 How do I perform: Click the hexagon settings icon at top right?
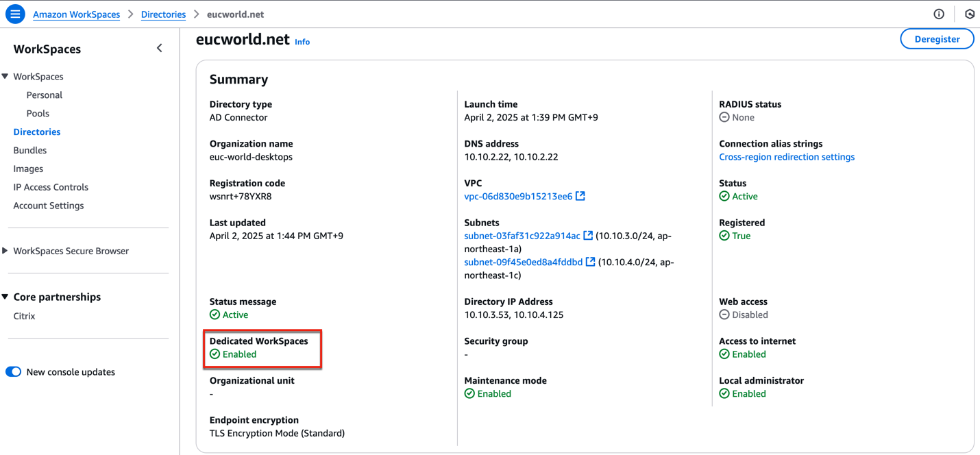970,14
